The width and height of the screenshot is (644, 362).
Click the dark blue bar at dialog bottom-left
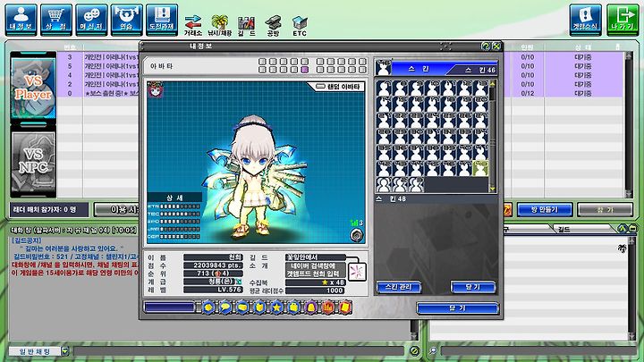pos(169,307)
